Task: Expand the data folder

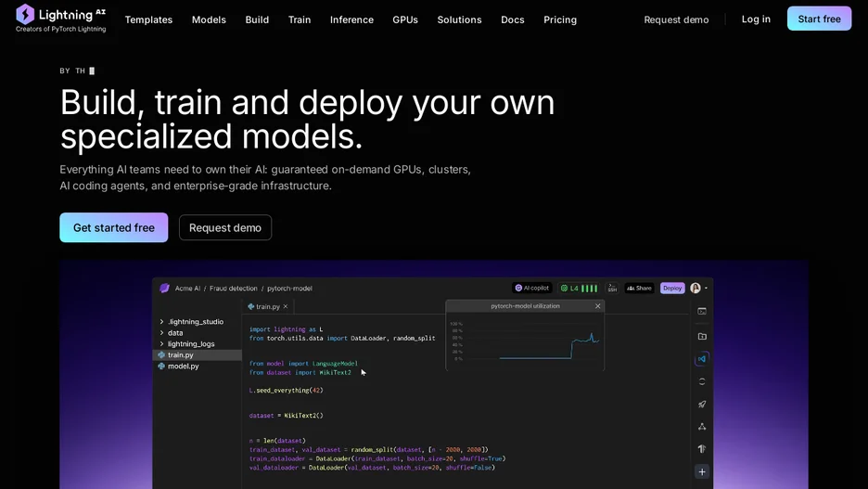Action: pos(161,333)
